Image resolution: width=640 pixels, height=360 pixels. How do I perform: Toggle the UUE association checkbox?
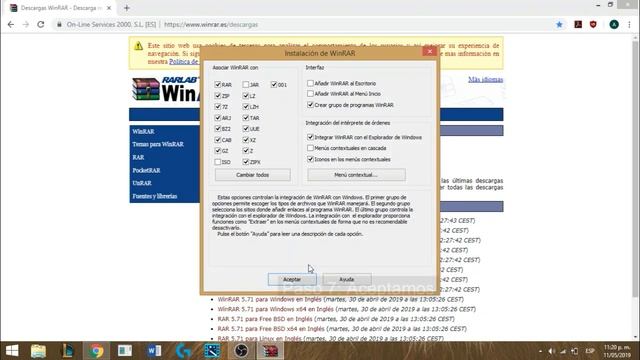(245, 129)
